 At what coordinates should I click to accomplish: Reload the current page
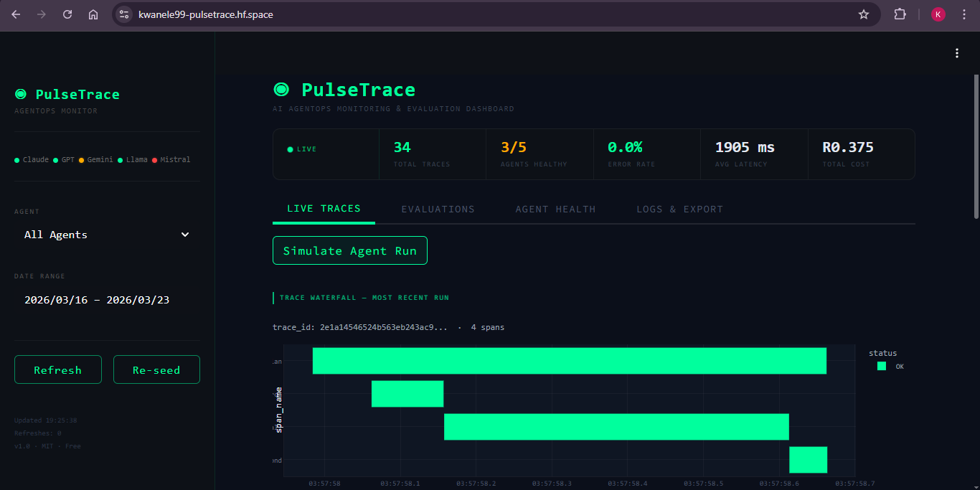(x=67, y=14)
